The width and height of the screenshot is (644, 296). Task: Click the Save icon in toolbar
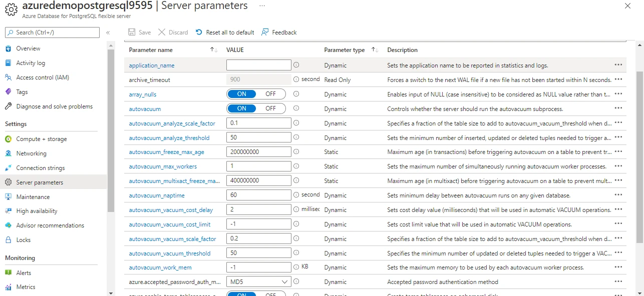(131, 32)
